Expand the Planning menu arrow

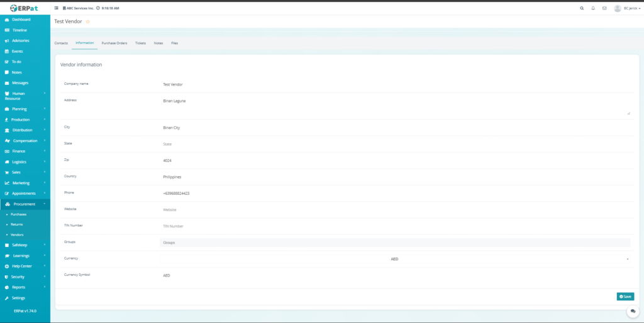pyautogui.click(x=45, y=109)
